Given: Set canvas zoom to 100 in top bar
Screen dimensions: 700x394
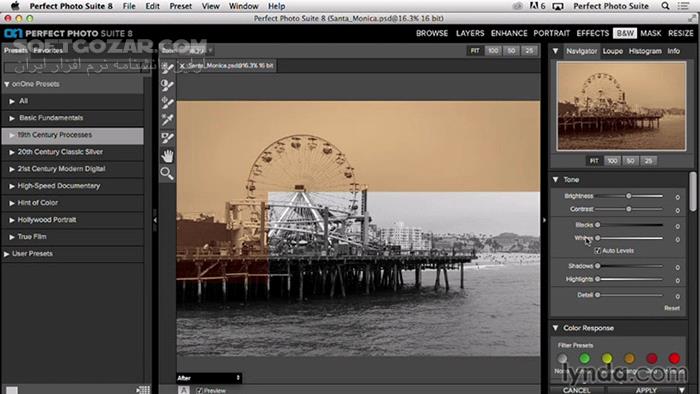Looking at the screenshot, I should (x=493, y=50).
